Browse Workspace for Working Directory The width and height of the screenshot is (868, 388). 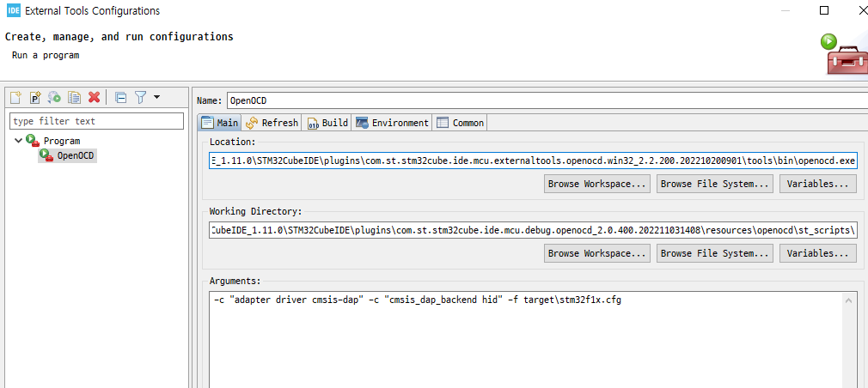[x=597, y=253]
